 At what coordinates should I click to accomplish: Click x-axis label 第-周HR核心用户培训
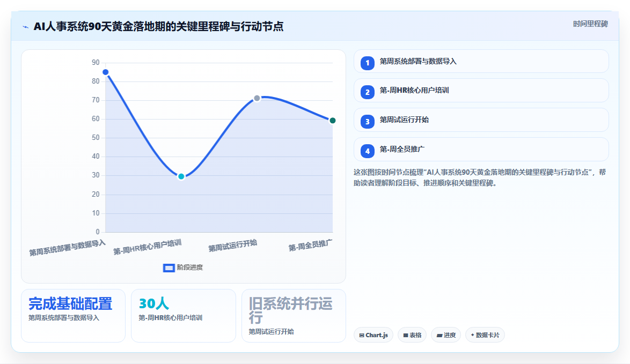click(147, 247)
